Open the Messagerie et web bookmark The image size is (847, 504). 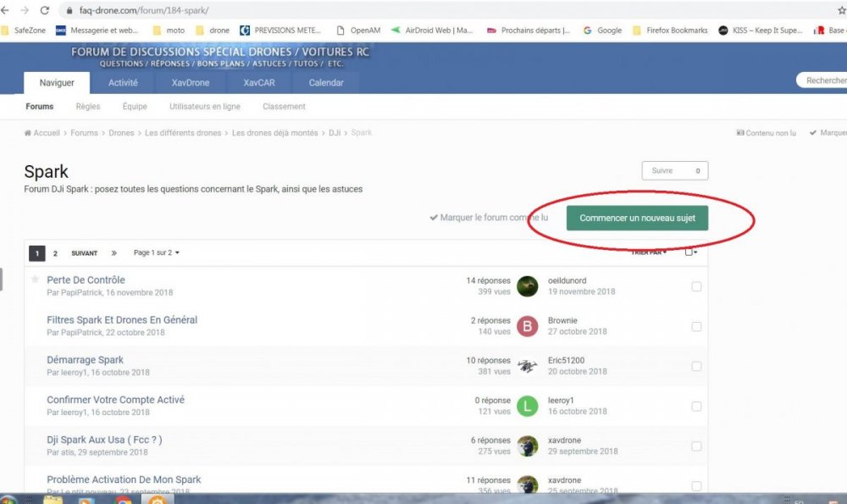[97, 30]
